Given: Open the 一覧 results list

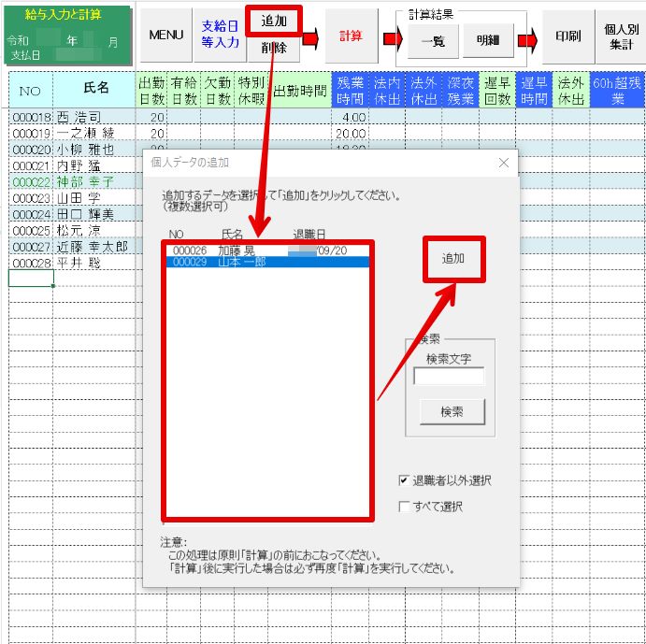Looking at the screenshot, I should tap(433, 42).
